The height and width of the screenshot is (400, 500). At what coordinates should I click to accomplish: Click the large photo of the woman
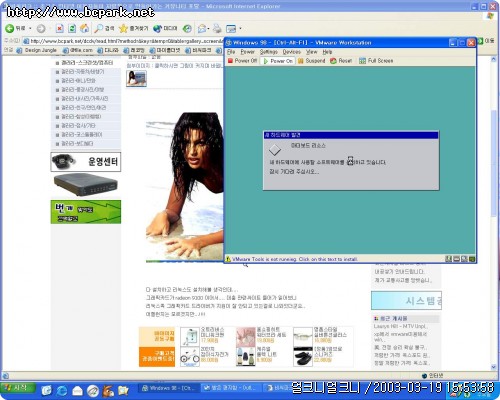click(185, 187)
